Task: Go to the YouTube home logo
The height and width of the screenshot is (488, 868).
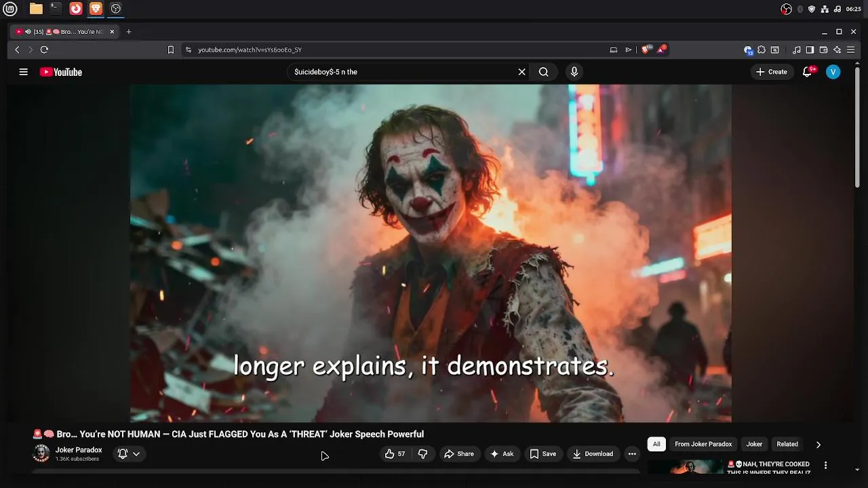Action: click(x=61, y=72)
